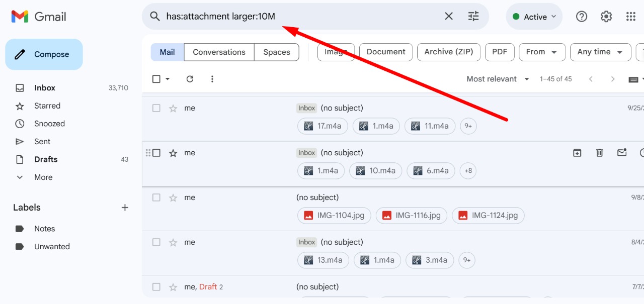
Task: Open the 17.m4a attachment chip
Action: pos(323,126)
